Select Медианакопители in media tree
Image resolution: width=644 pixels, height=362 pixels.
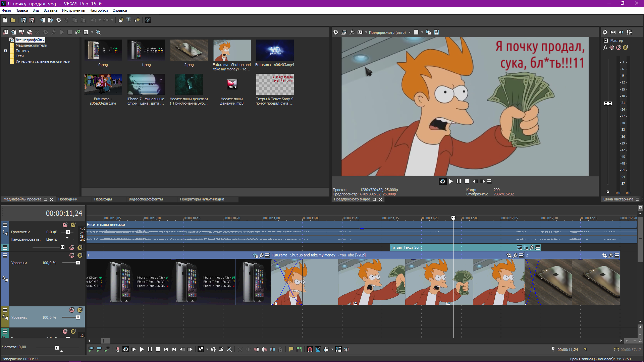click(x=31, y=45)
